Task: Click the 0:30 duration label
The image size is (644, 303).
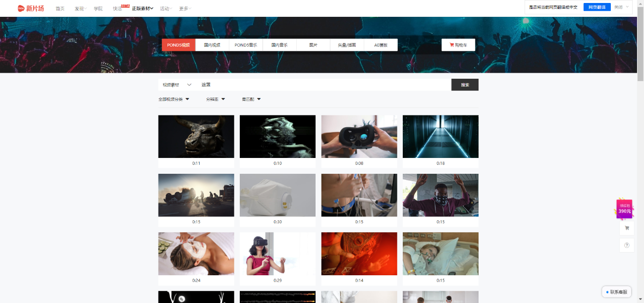Action: click(277, 222)
